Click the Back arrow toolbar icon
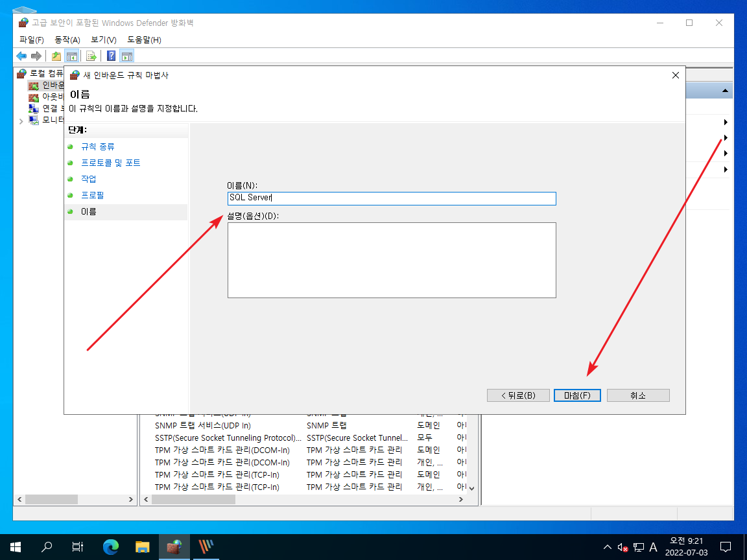The width and height of the screenshot is (747, 560). [21, 56]
